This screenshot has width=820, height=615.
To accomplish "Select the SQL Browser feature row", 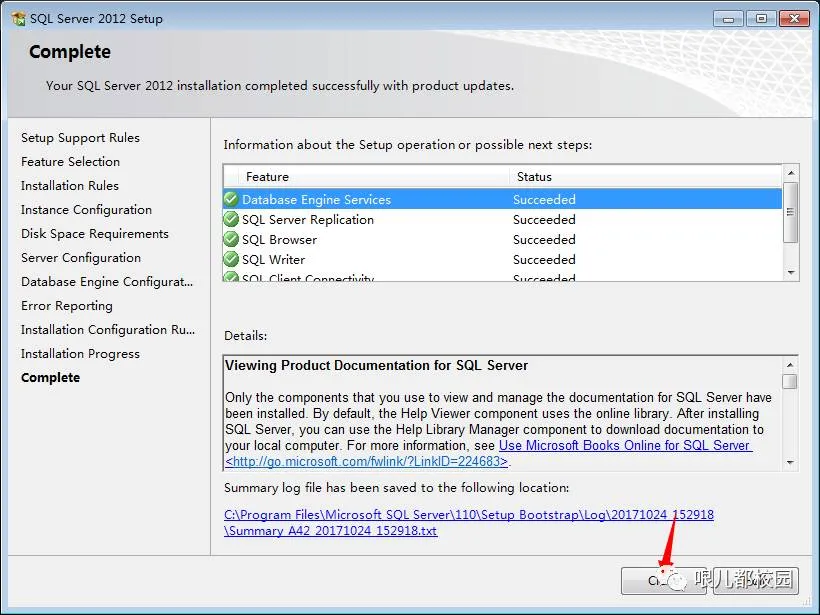I will click(x=503, y=240).
